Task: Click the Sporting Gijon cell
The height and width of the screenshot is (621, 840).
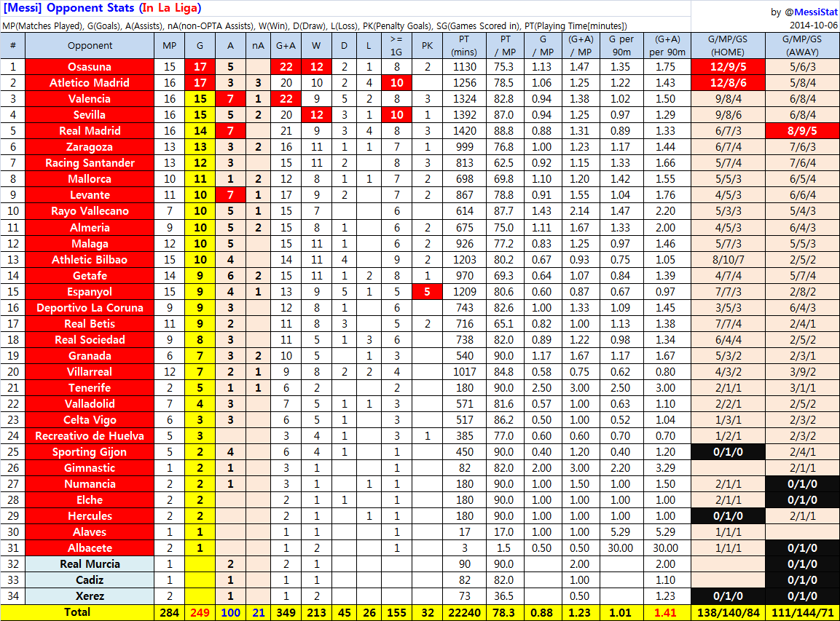Action: pyautogui.click(x=90, y=452)
